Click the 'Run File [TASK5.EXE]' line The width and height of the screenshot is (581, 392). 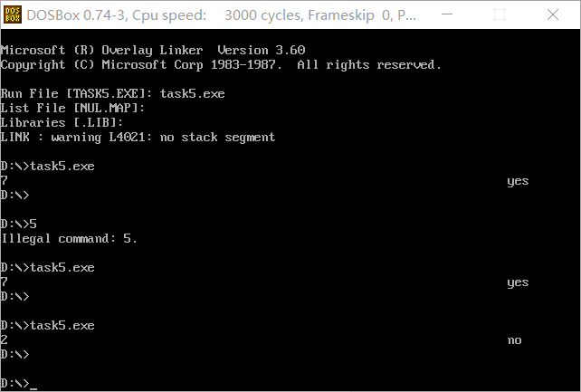click(x=112, y=94)
